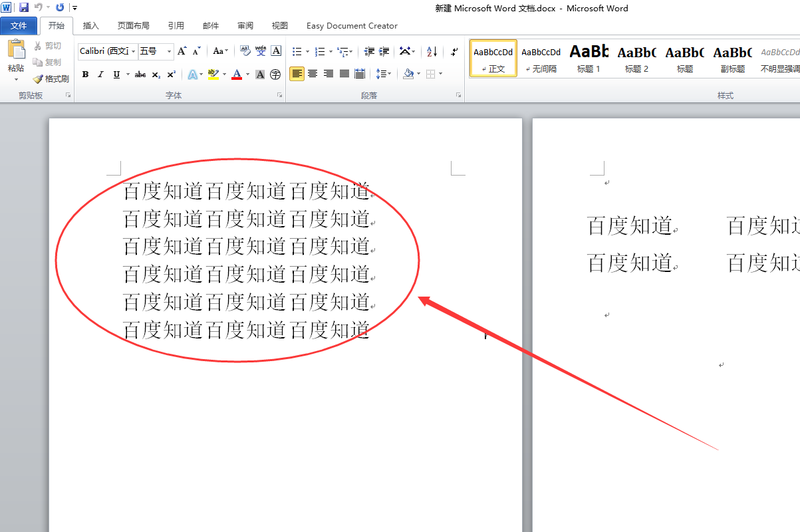Click the Enclosed Character (字) icon
This screenshot has width=800, height=532.
tap(275, 74)
